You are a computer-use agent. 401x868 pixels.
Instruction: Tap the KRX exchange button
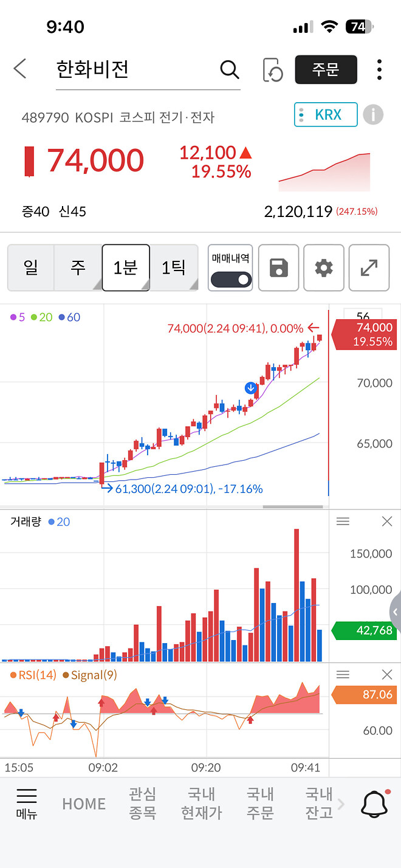click(x=326, y=114)
